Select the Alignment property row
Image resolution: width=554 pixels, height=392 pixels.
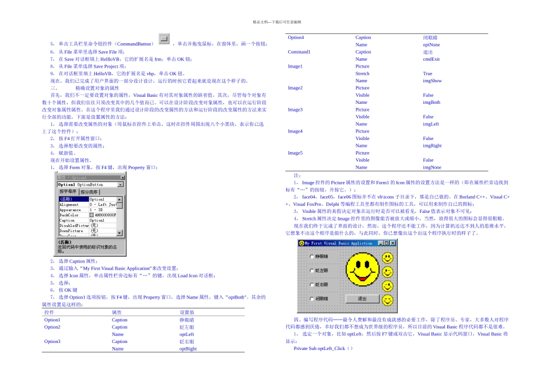tap(87, 205)
